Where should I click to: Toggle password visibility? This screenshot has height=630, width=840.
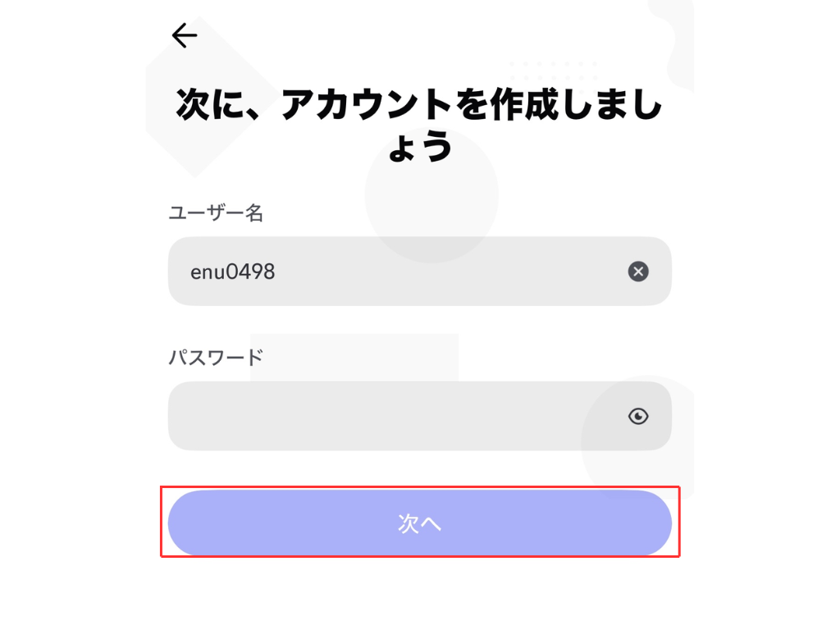[x=638, y=417]
